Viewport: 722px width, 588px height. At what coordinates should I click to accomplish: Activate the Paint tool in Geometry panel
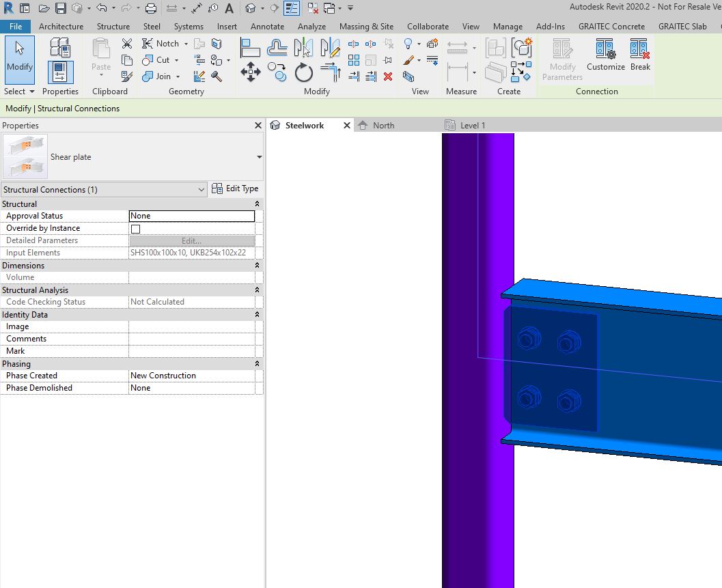(x=127, y=77)
